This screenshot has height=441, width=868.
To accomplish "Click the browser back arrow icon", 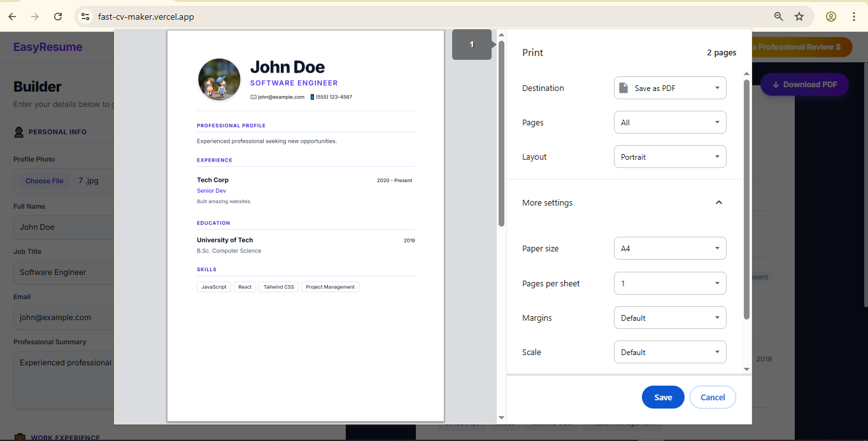I will pos(11,17).
